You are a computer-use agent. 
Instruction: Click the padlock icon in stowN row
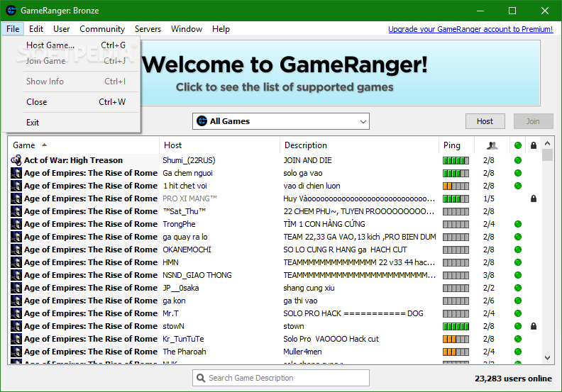(534, 326)
